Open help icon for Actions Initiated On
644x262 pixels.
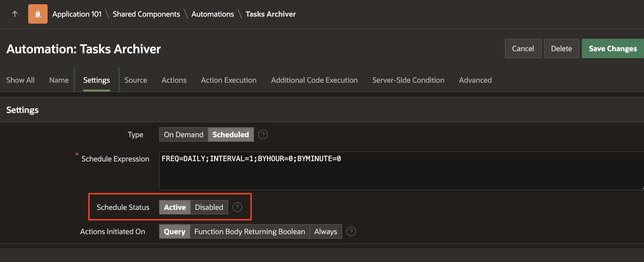(351, 231)
